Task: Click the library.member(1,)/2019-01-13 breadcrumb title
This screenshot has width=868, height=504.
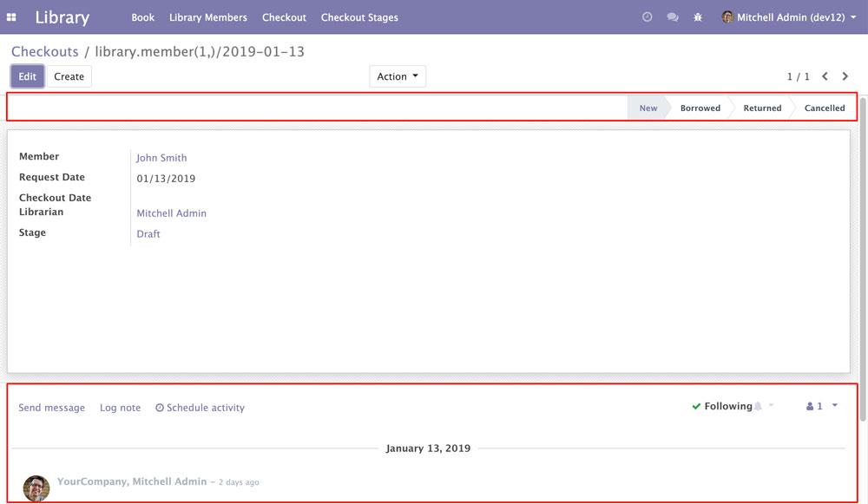Action: 200,51
